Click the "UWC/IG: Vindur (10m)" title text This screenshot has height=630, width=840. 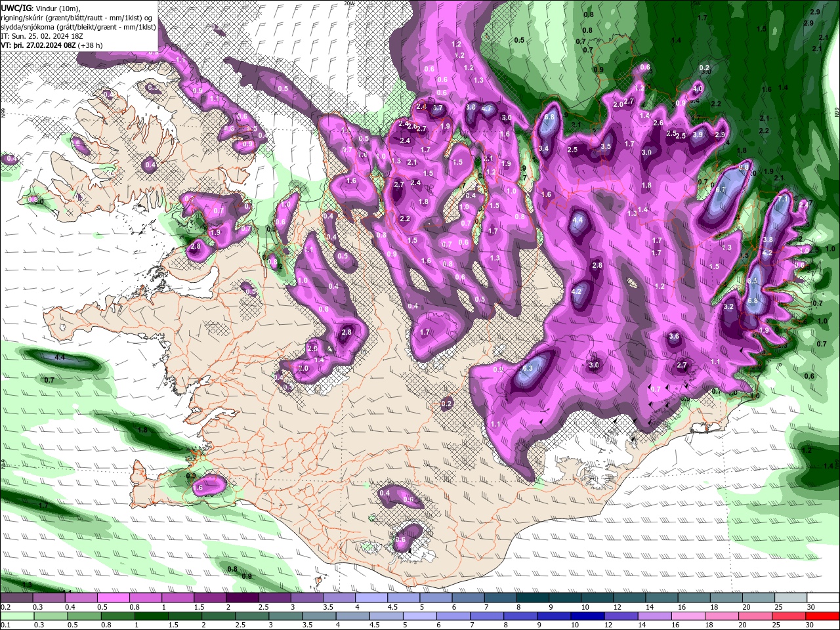click(x=40, y=8)
